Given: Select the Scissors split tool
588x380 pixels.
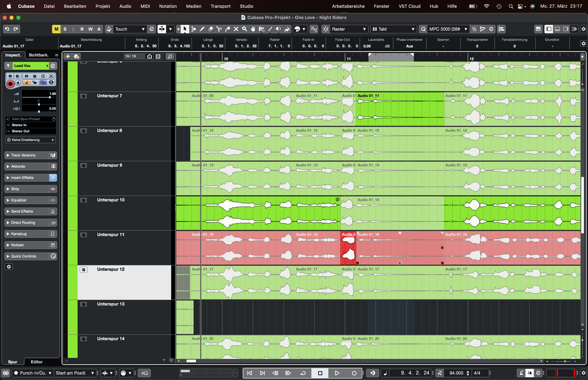Looking at the screenshot, I should (219, 29).
